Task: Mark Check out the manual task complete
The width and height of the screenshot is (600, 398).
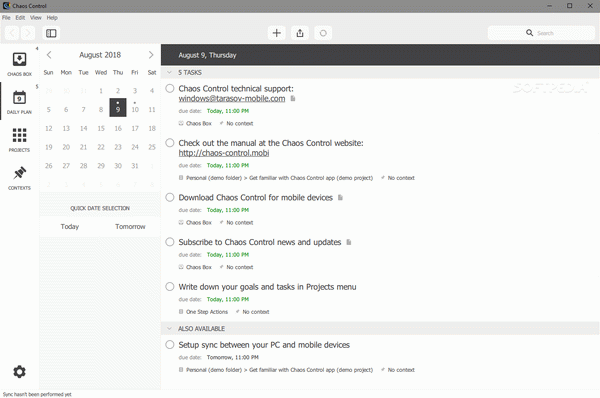Action: pyautogui.click(x=170, y=143)
